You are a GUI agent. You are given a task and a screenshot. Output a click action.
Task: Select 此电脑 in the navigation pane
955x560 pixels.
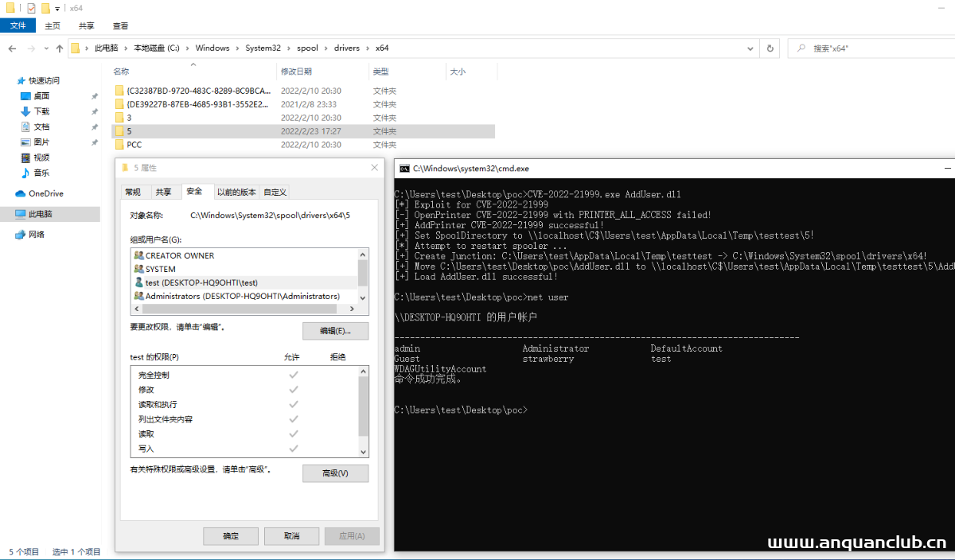41,214
